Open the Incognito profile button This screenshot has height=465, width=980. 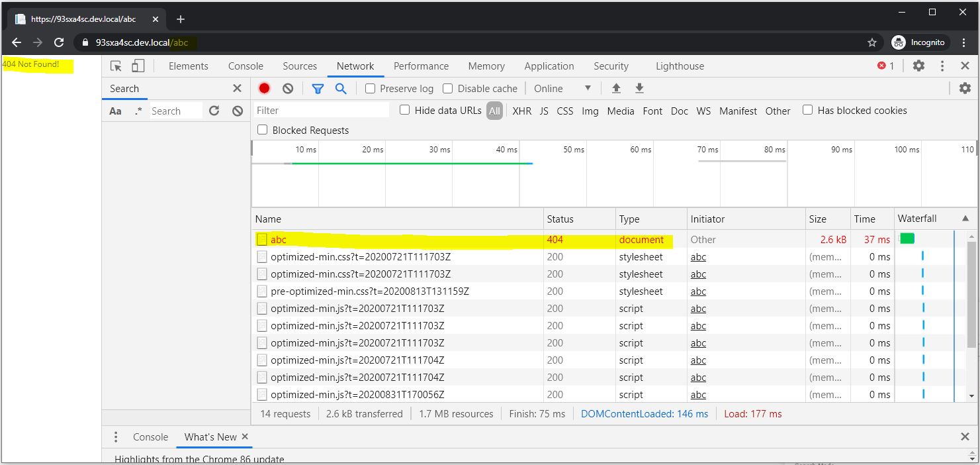coord(920,42)
